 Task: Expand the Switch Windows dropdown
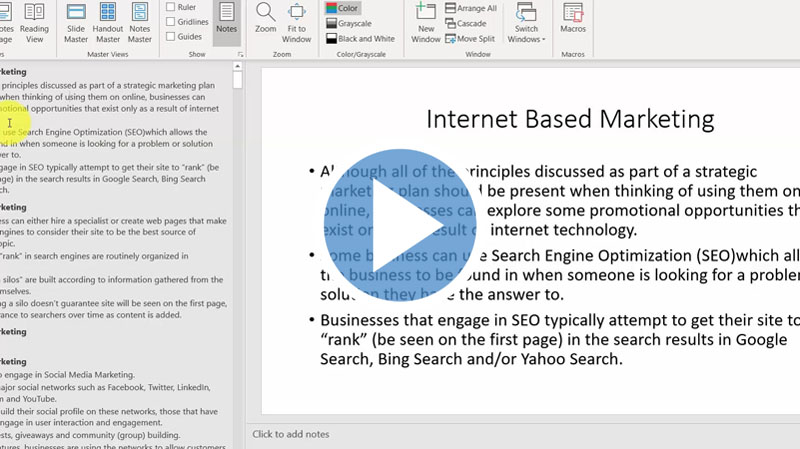pos(527,23)
